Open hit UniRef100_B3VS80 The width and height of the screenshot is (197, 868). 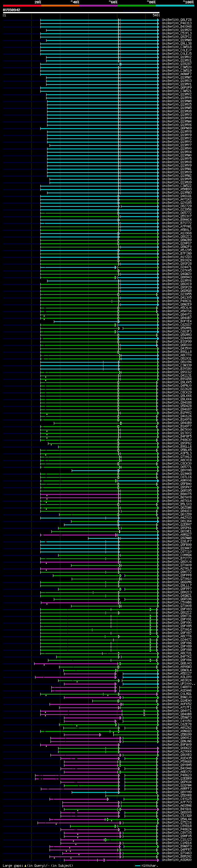click(176, 369)
